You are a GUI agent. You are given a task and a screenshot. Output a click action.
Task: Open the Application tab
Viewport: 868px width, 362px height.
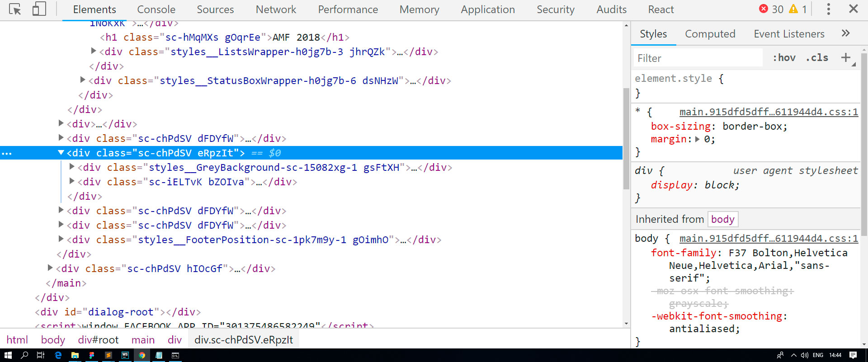click(488, 9)
